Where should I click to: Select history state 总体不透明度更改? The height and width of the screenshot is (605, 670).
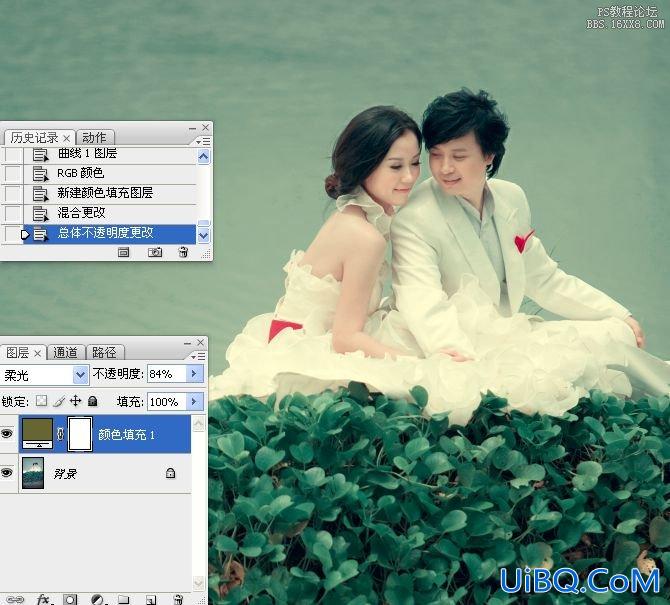coord(105,233)
